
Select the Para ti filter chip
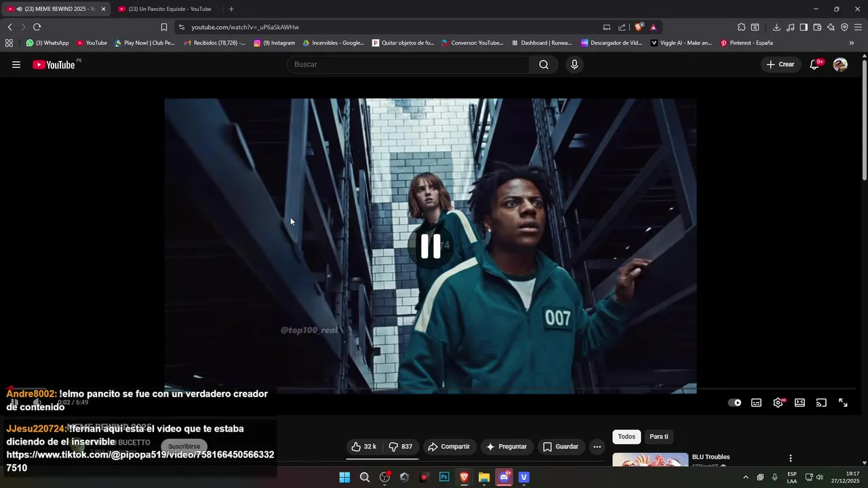tap(658, 436)
